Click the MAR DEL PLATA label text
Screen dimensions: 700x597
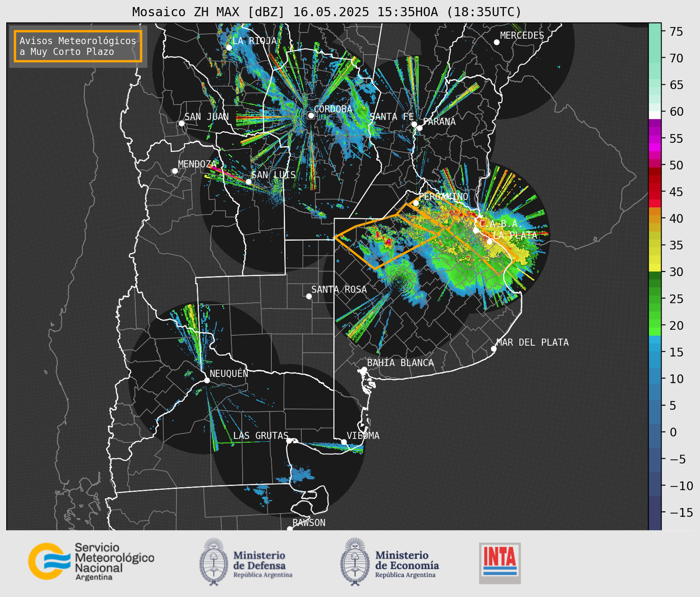click(x=532, y=343)
